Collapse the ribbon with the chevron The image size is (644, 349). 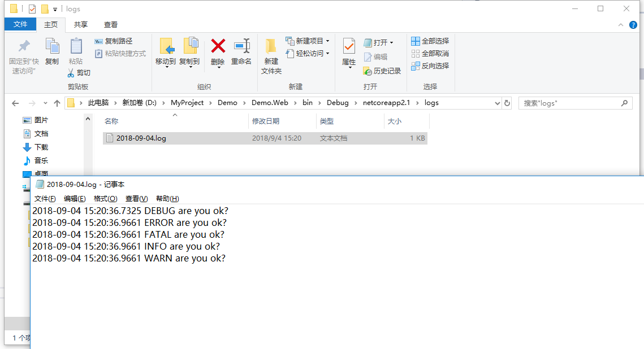pyautogui.click(x=621, y=25)
